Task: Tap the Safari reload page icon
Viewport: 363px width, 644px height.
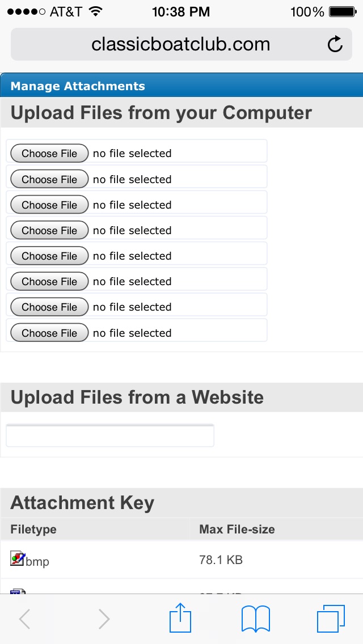Action: pyautogui.click(x=335, y=44)
